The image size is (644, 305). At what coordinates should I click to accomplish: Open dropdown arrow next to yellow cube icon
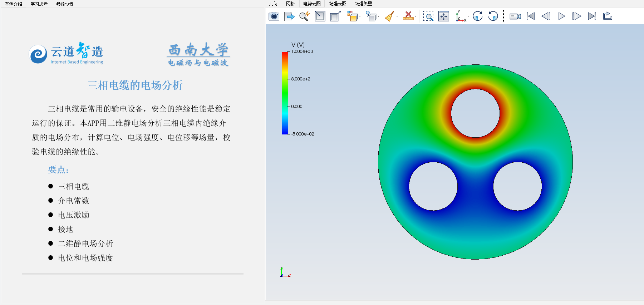pos(360,16)
